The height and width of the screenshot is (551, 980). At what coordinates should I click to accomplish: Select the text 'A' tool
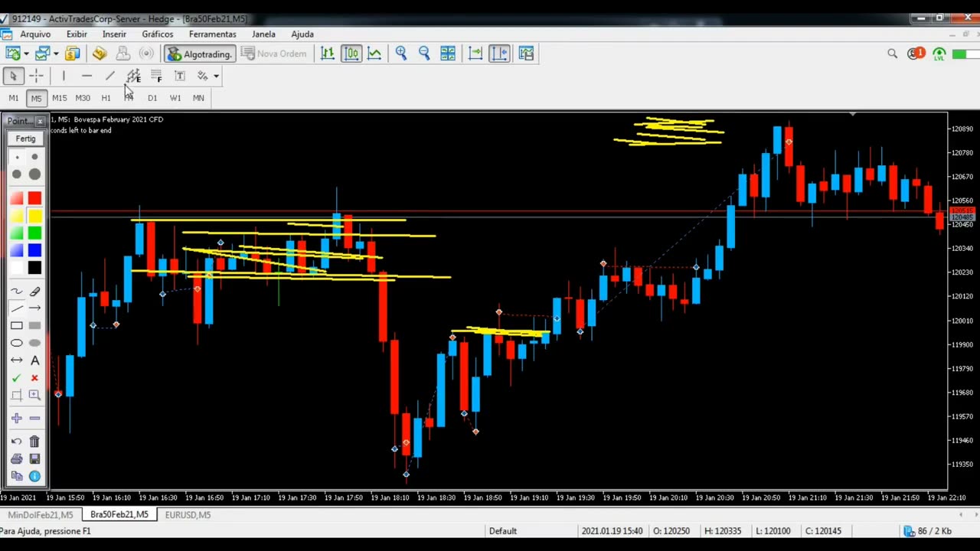pos(34,360)
